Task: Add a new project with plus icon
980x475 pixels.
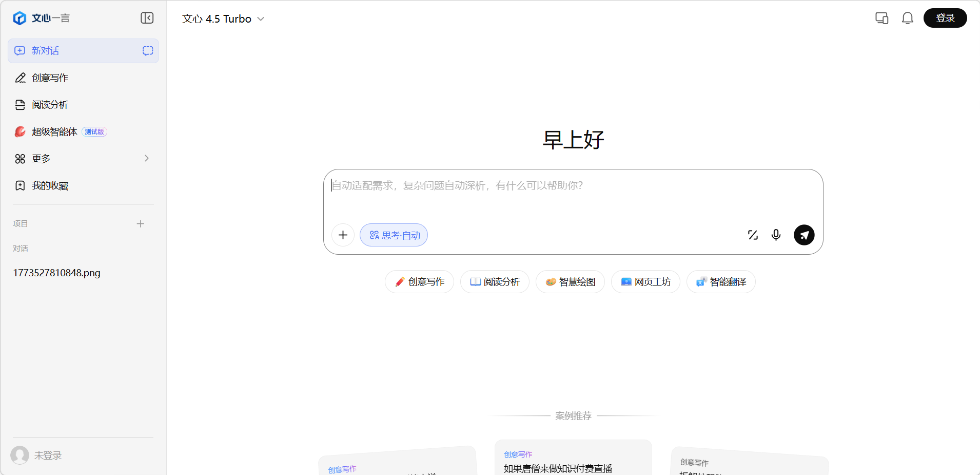Action: [141, 224]
